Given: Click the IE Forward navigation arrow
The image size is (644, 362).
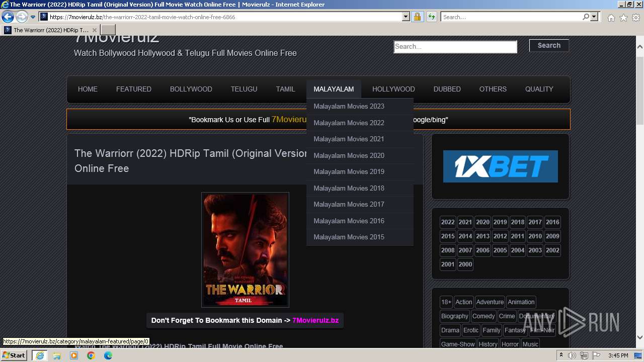Looking at the screenshot, I should pyautogui.click(x=22, y=17).
